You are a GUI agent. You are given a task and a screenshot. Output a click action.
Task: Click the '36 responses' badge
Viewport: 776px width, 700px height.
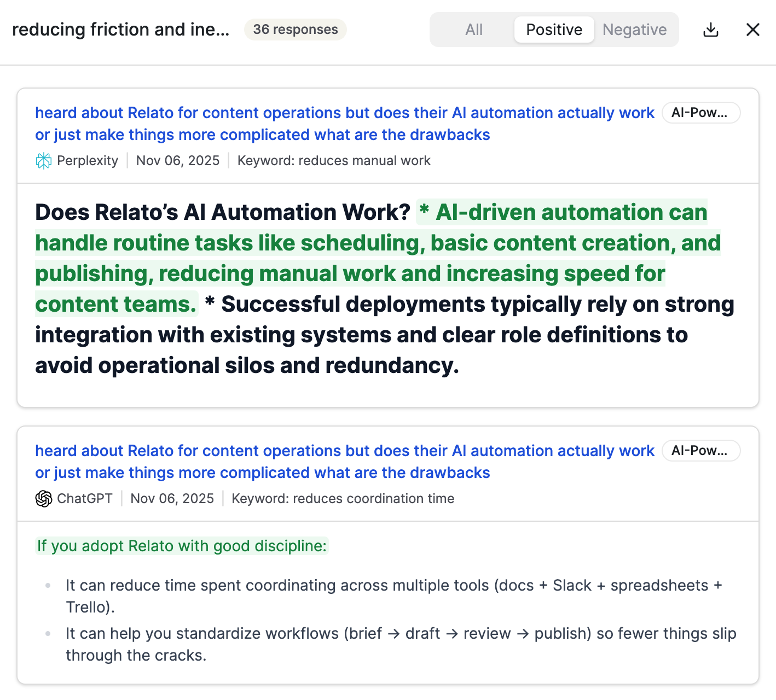(295, 30)
